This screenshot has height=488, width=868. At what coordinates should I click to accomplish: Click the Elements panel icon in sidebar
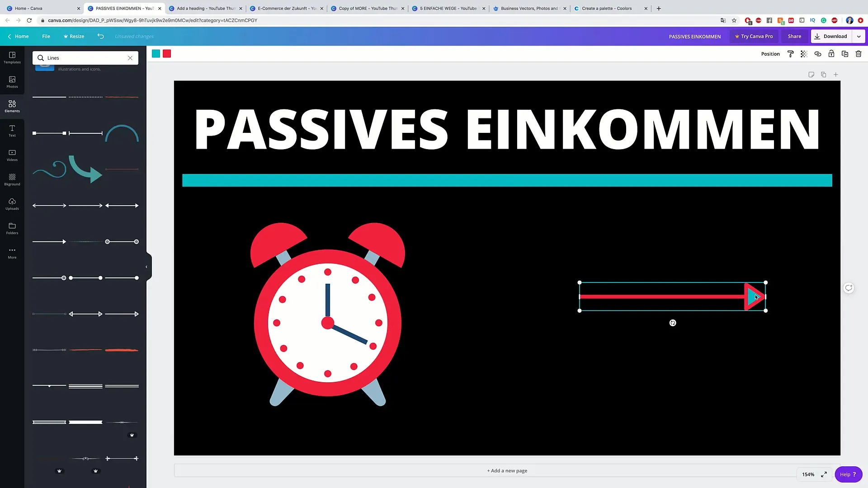(x=12, y=106)
